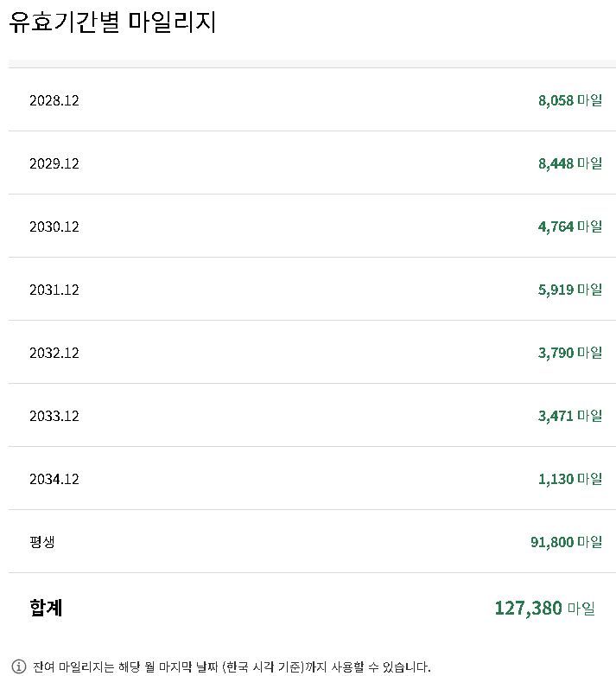616x676 pixels.
Task: Pick the 2032.12 expiry date row
Action: pyautogui.click(x=54, y=353)
